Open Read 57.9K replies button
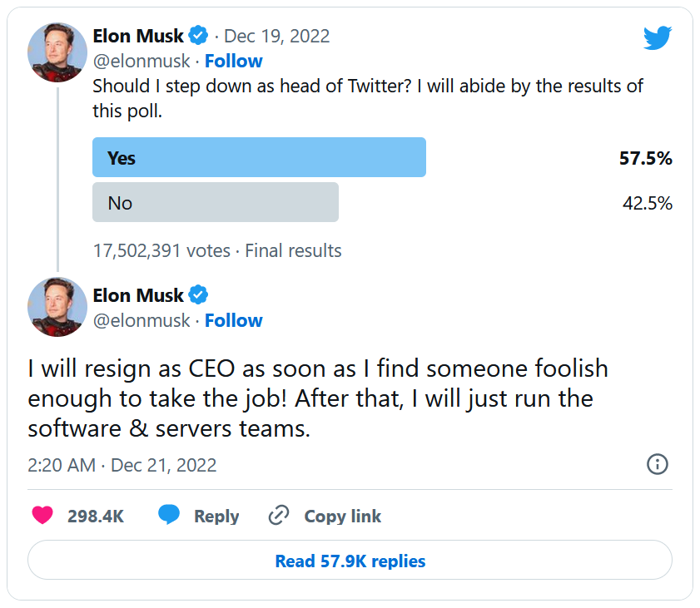This screenshot has height=608, width=700. pos(350,561)
